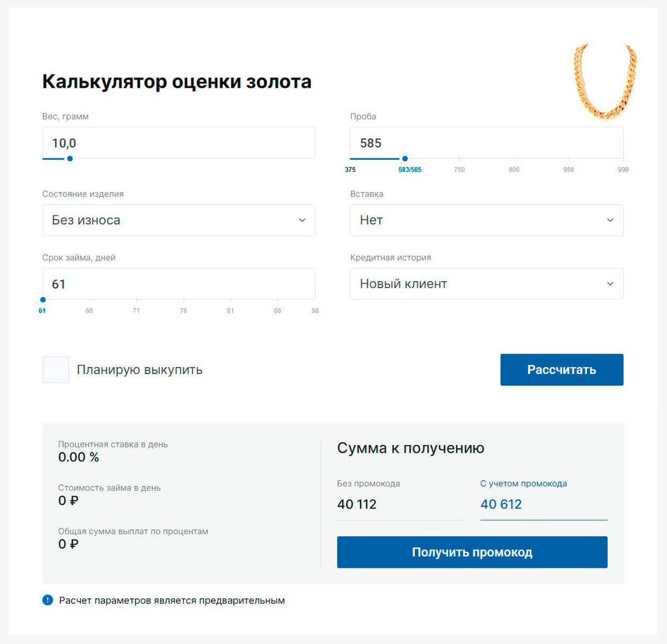Viewport: 667px width, 644px height.
Task: Click the проба input showing 585
Action: (x=486, y=143)
